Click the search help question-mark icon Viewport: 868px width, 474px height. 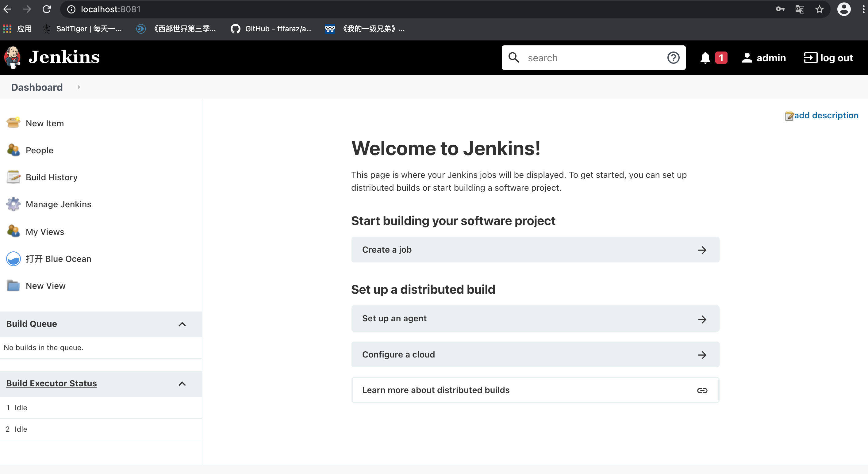(673, 58)
